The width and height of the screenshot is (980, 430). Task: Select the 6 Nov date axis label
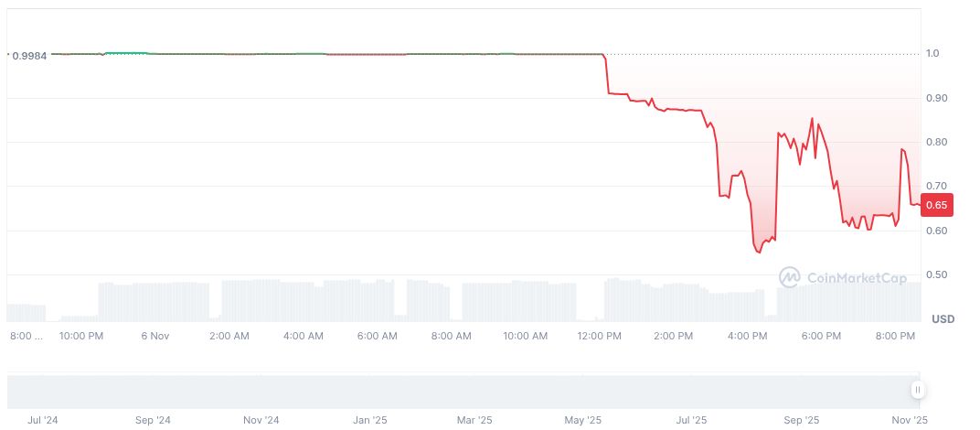(154, 336)
